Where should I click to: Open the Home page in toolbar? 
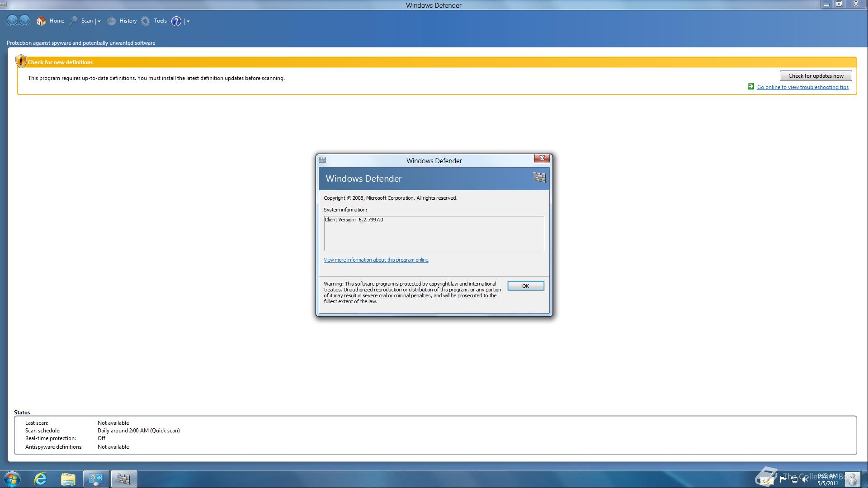[57, 21]
